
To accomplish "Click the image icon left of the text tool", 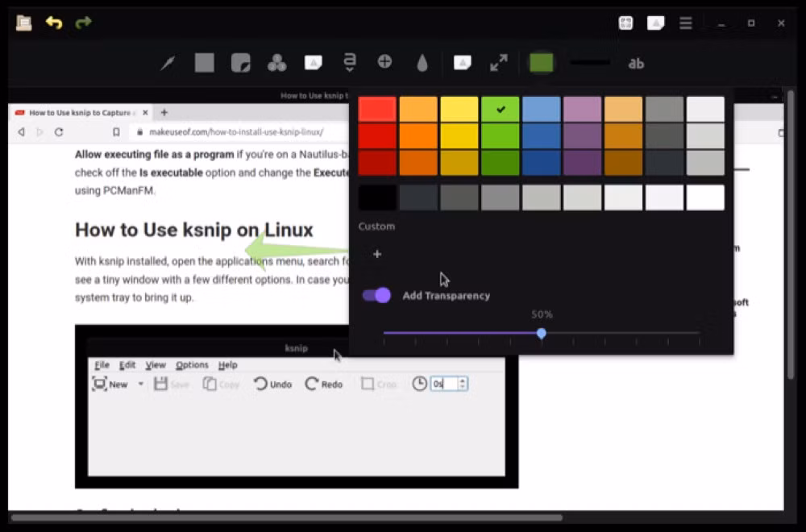I will click(x=313, y=63).
